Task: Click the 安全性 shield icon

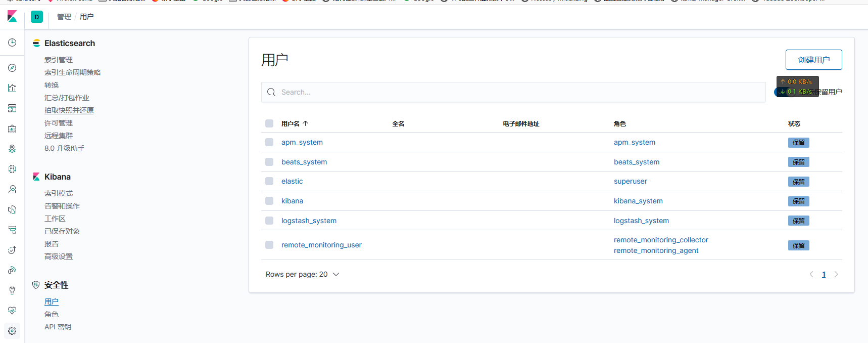Action: pos(36,285)
